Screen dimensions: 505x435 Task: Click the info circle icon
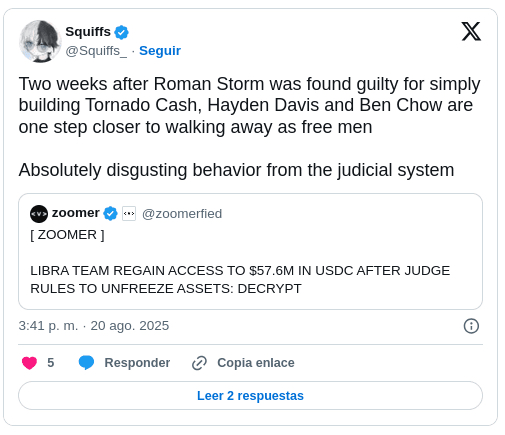tap(471, 326)
